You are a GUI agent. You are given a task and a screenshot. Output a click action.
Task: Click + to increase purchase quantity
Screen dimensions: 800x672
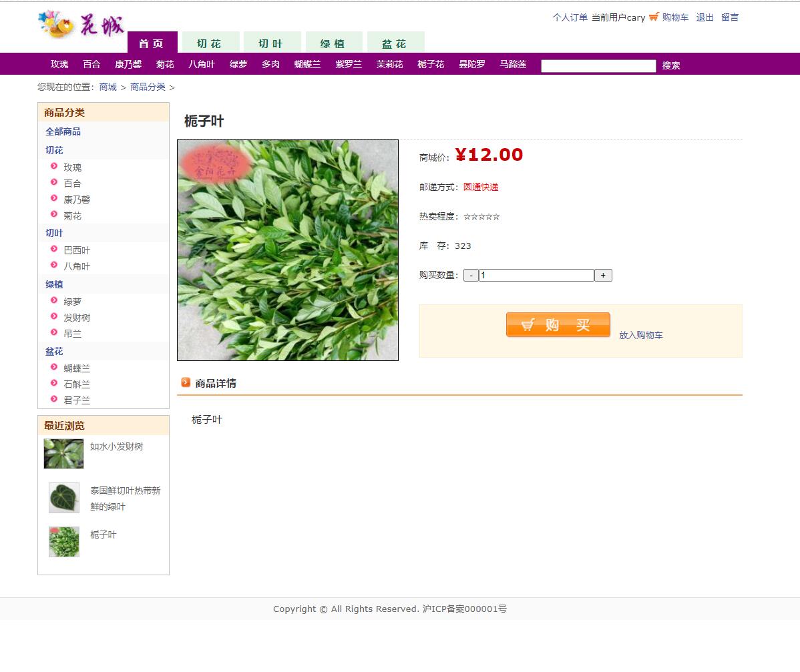point(602,274)
